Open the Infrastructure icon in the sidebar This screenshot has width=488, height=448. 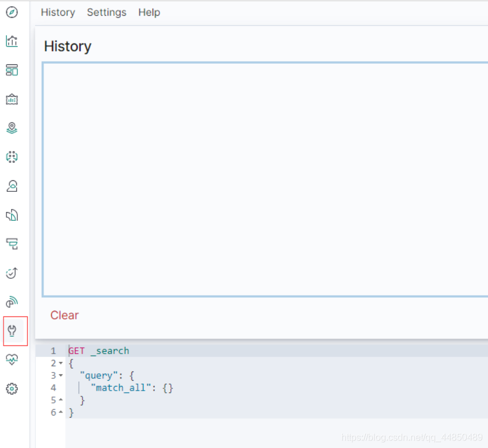tap(12, 186)
